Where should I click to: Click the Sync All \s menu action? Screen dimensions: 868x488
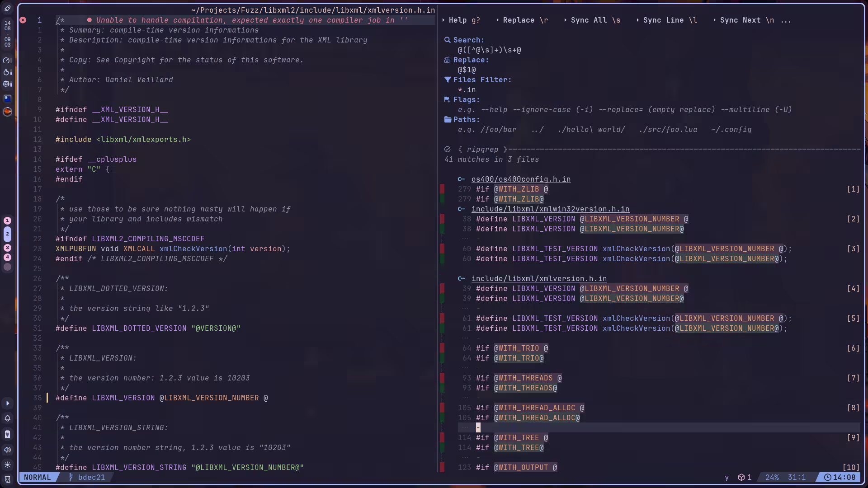point(592,20)
